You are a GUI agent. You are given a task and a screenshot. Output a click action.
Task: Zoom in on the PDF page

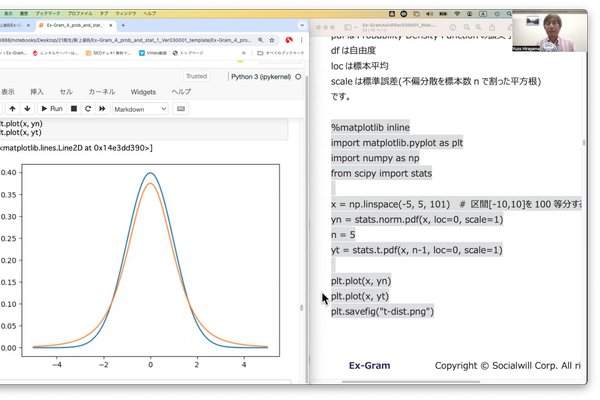(x=478, y=27)
